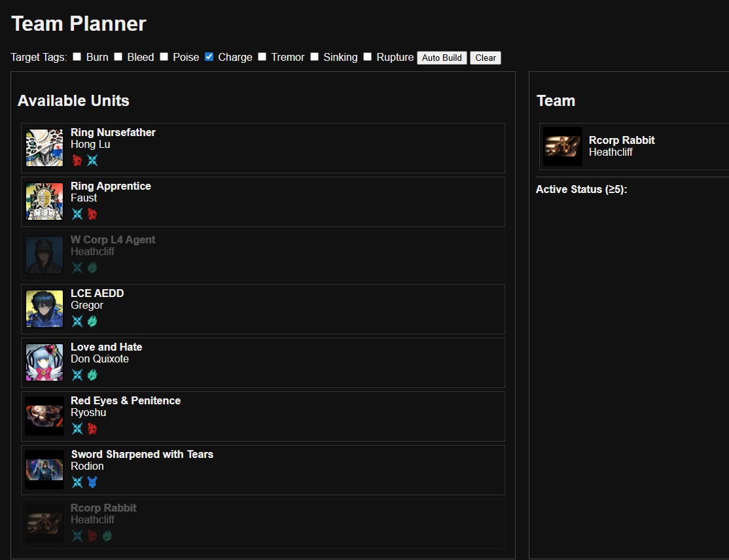Viewport: 729px width, 560px height.
Task: Enable the Rupture target tag checkbox
Action: tap(367, 57)
